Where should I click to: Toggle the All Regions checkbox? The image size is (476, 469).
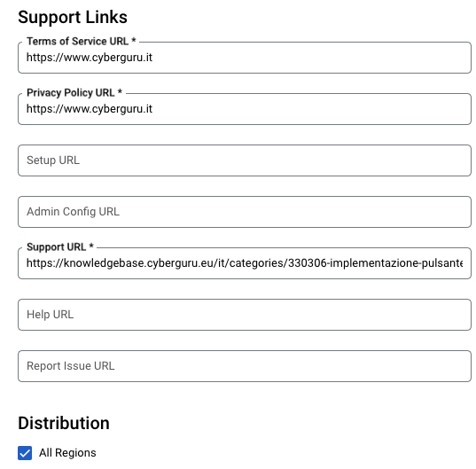tap(25, 453)
